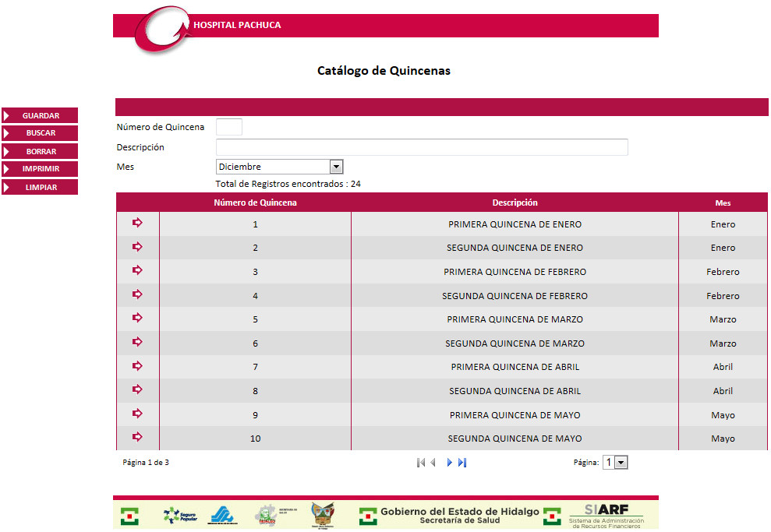Image resolution: width=771 pixels, height=532 pixels.
Task: Jump to last page of results
Action: tap(462, 463)
